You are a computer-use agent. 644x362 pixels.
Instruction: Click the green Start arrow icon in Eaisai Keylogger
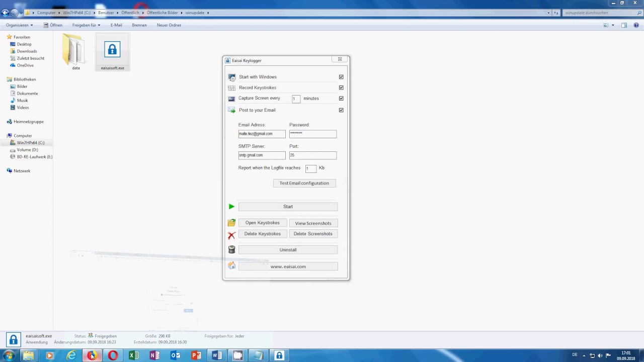pos(231,207)
